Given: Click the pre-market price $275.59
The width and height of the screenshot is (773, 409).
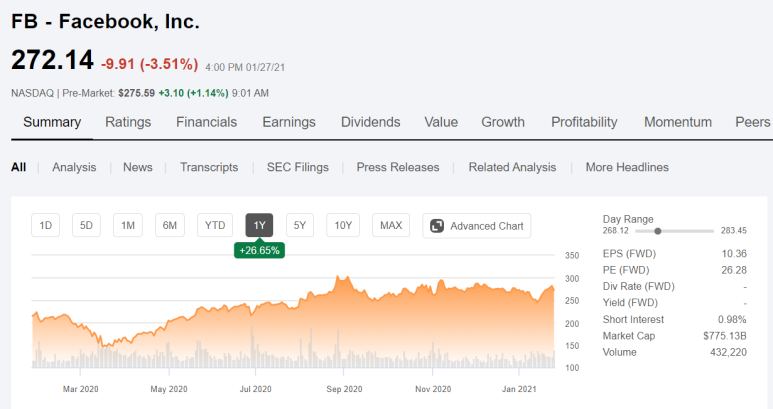Looking at the screenshot, I should tap(137, 93).
